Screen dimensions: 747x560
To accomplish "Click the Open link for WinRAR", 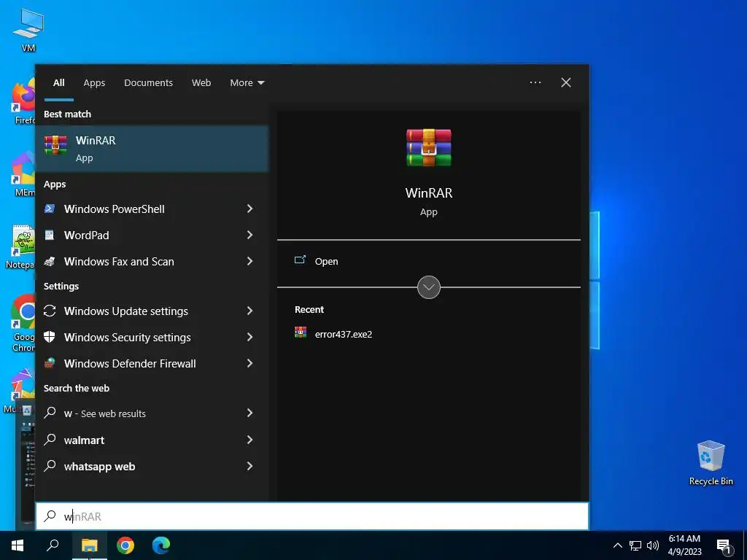I will click(x=326, y=262).
